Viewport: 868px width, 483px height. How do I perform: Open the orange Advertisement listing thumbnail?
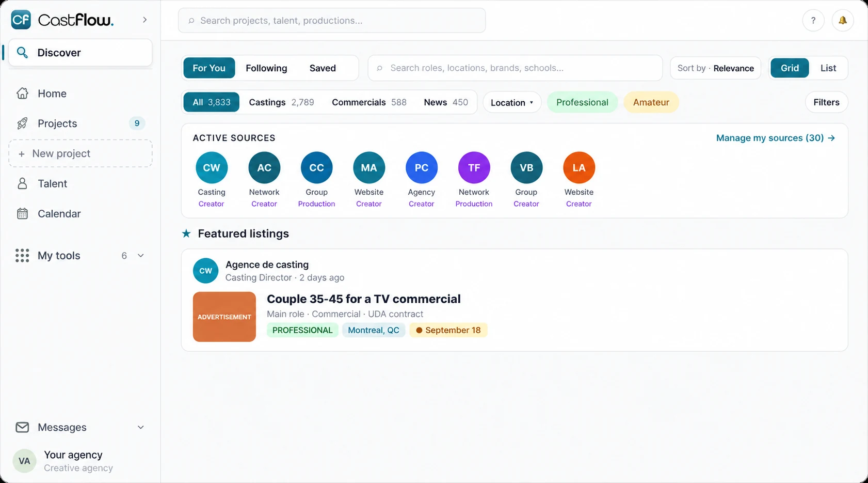click(224, 317)
